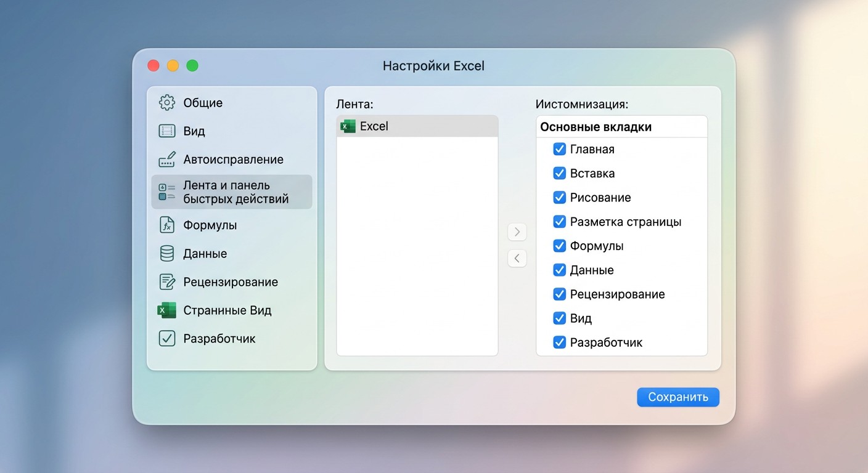The width and height of the screenshot is (868, 473).
Task: Click the database icon beside Данные in sidebar
Action: [167, 253]
